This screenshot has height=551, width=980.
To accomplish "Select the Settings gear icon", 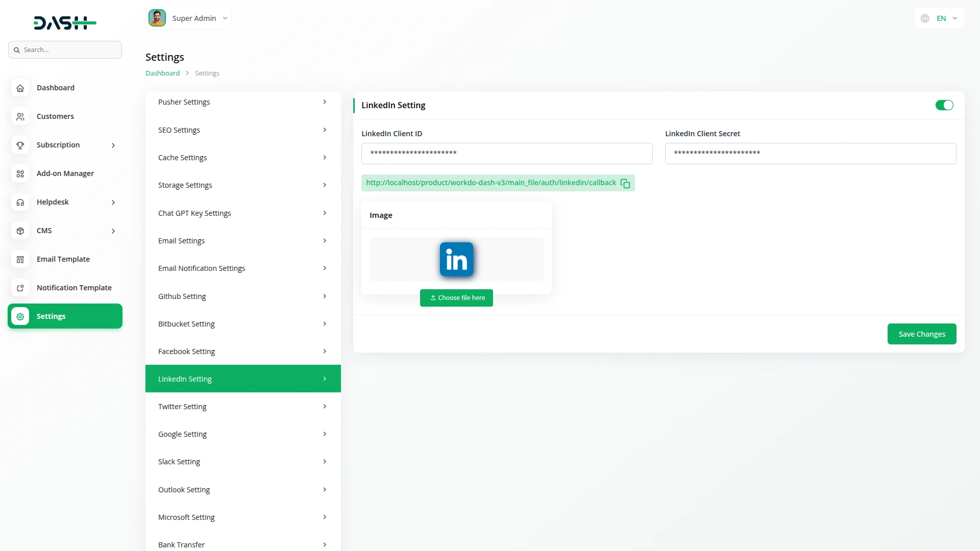I will coord(20,316).
